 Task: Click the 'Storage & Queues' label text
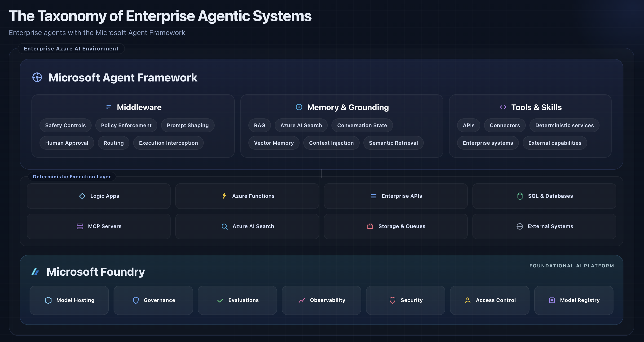click(402, 226)
